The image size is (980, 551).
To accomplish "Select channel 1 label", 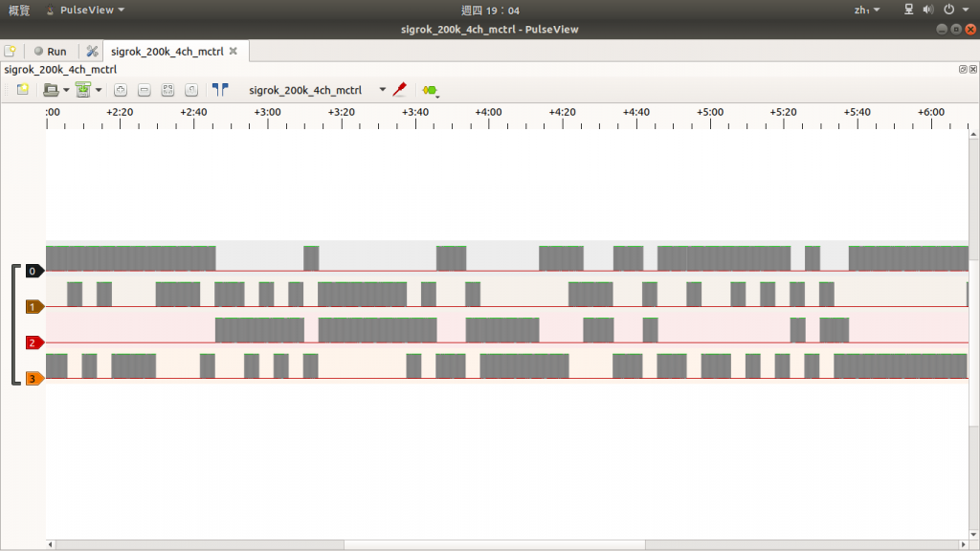I will [34, 307].
